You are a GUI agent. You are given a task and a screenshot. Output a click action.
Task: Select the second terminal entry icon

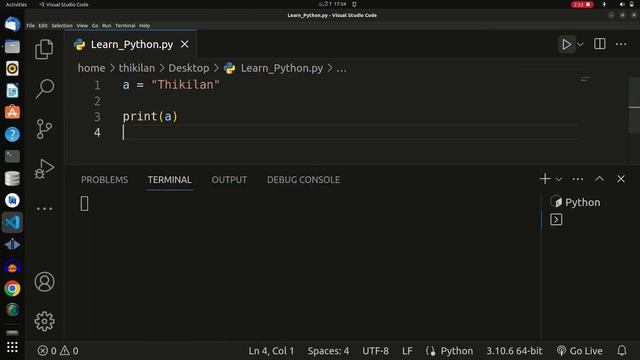pyautogui.click(x=556, y=220)
